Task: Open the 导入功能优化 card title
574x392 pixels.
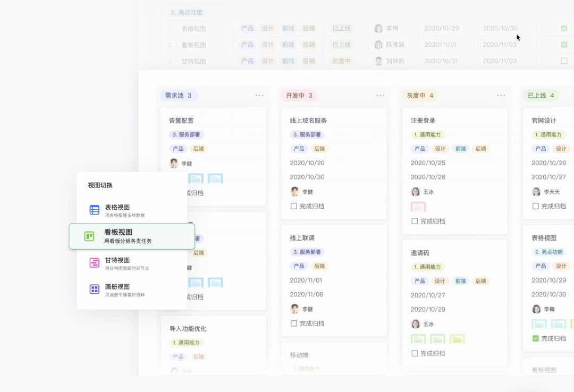Action: [x=188, y=329]
